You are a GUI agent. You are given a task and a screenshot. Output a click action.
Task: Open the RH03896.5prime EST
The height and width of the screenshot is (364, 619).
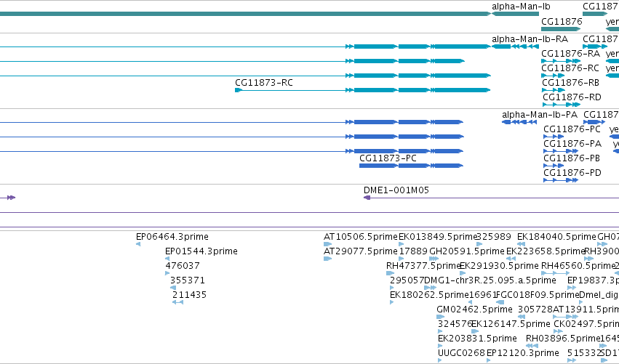point(532,346)
